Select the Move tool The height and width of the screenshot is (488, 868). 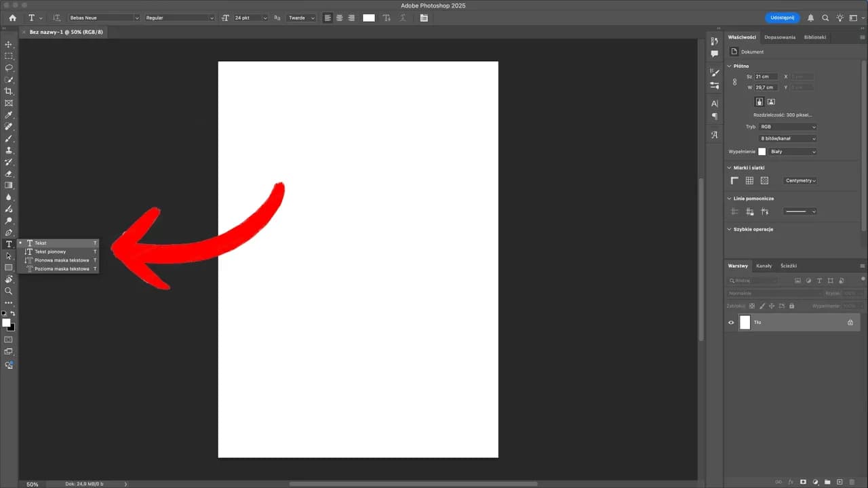pos(9,44)
